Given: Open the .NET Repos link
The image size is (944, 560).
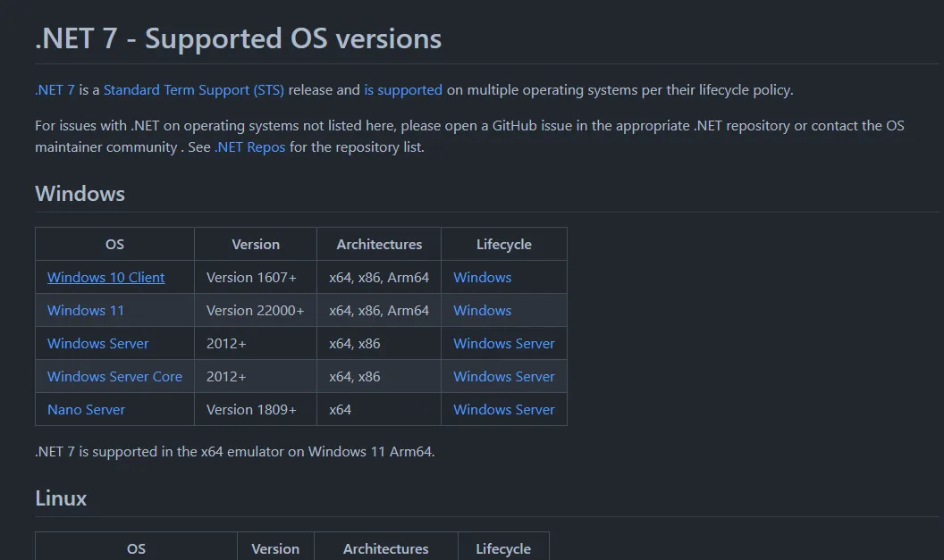Looking at the screenshot, I should 249,147.
